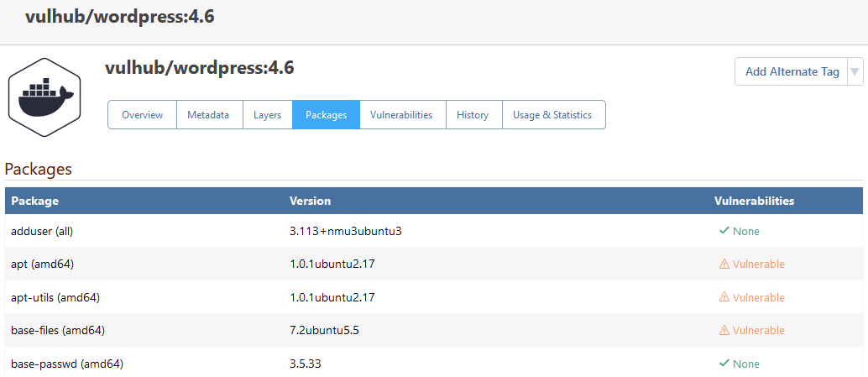Click the 'Vulnerable' status for apt-utils
868x377 pixels.
click(758, 297)
